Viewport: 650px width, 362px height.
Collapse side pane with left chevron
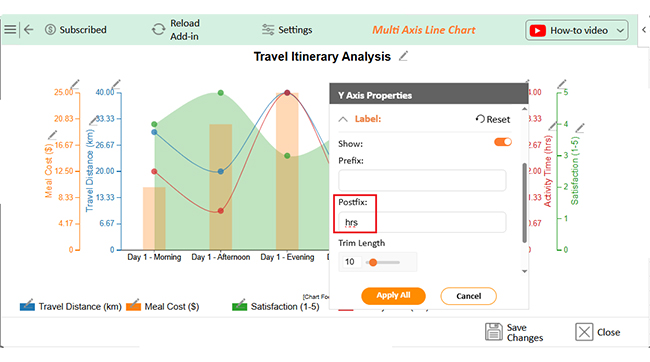[x=644, y=30]
